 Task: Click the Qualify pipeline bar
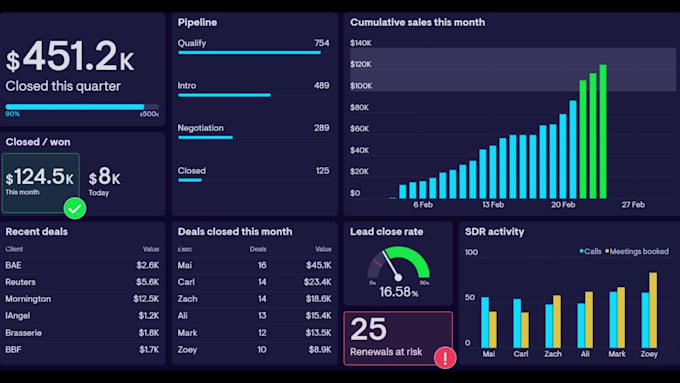[249, 53]
